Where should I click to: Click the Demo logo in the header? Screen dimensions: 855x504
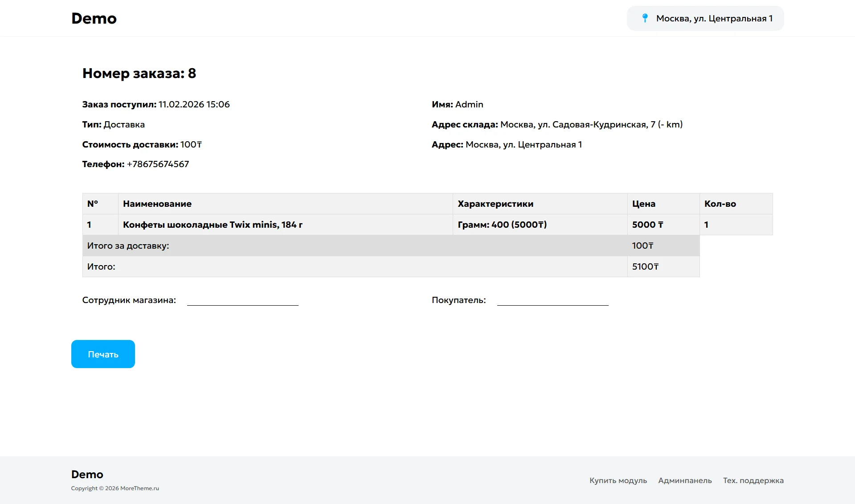click(x=94, y=18)
